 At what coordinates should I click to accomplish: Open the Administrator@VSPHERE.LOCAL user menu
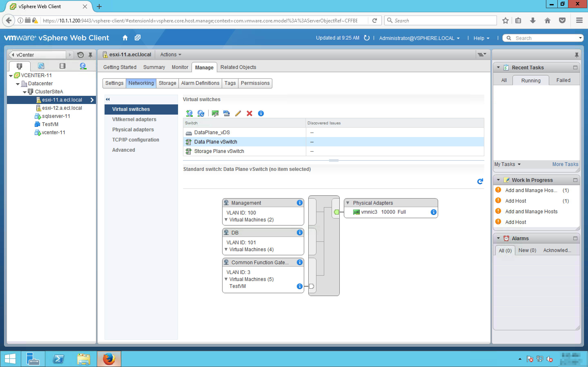(419, 38)
